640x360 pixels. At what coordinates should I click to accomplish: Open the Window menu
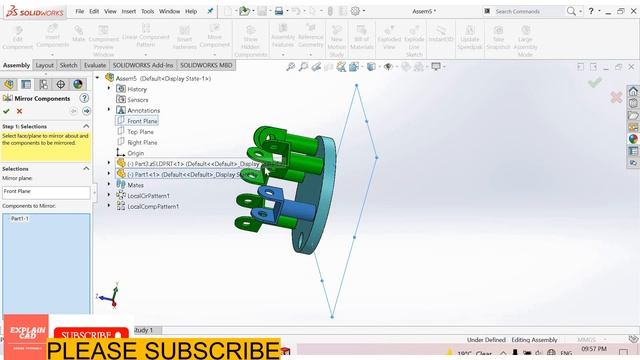pyautogui.click(x=169, y=11)
